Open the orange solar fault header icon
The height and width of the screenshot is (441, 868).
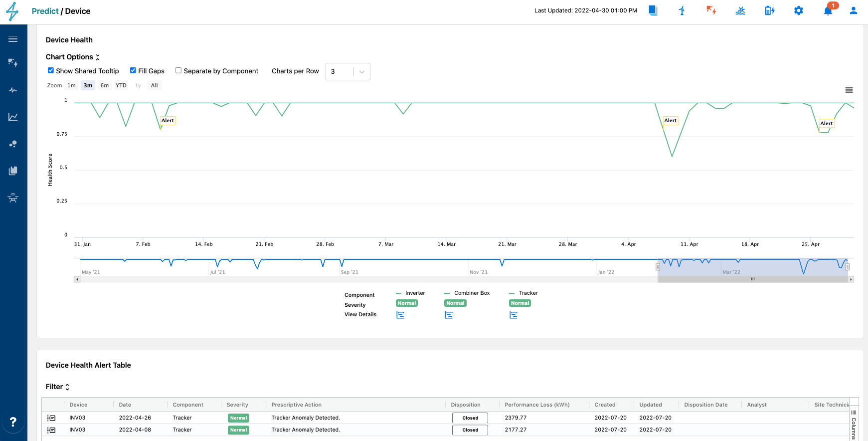[x=711, y=10]
